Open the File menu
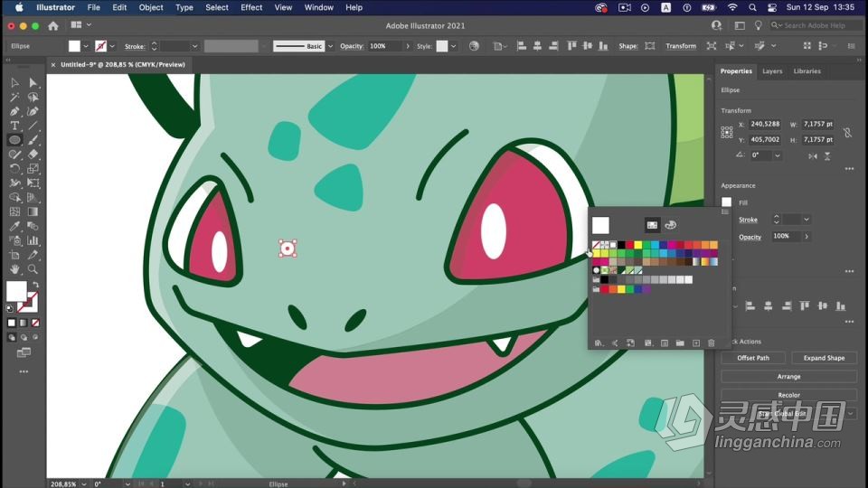The image size is (868, 488). 93,8
